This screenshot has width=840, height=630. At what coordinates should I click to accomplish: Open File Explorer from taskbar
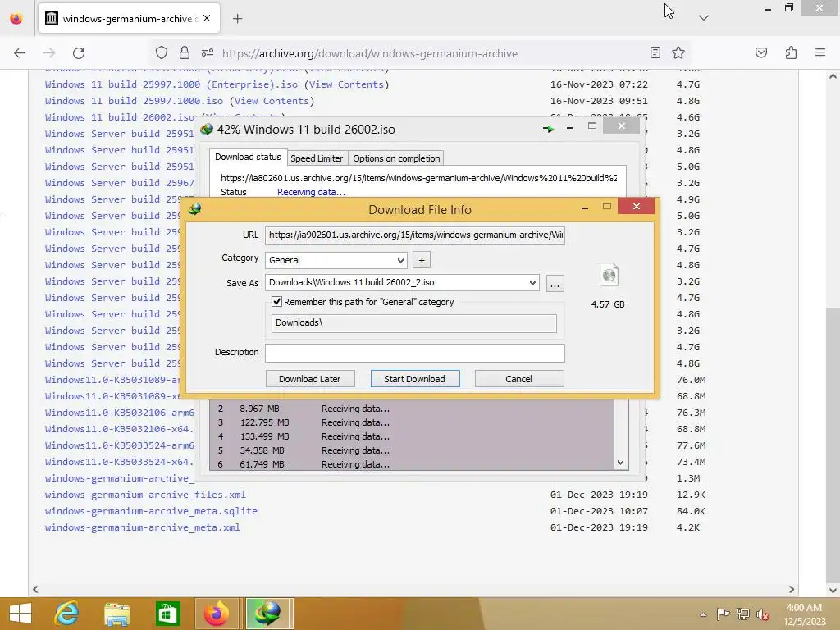click(x=116, y=614)
